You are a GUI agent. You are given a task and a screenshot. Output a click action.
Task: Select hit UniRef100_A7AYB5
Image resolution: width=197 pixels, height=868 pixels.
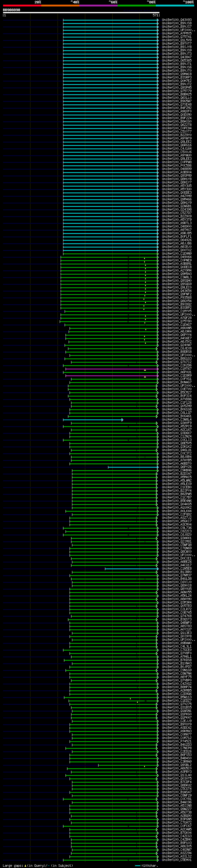click(177, 460)
